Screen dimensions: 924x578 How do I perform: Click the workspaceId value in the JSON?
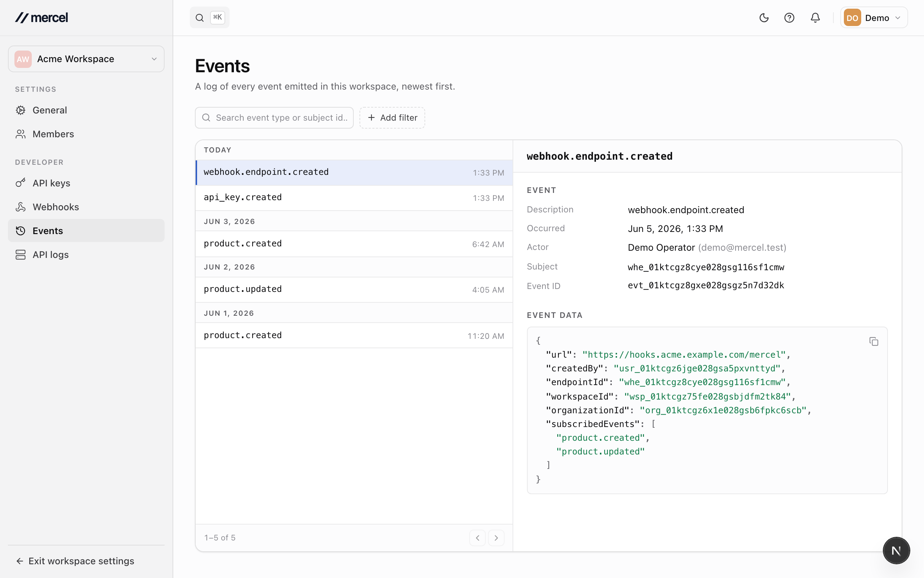(x=707, y=396)
